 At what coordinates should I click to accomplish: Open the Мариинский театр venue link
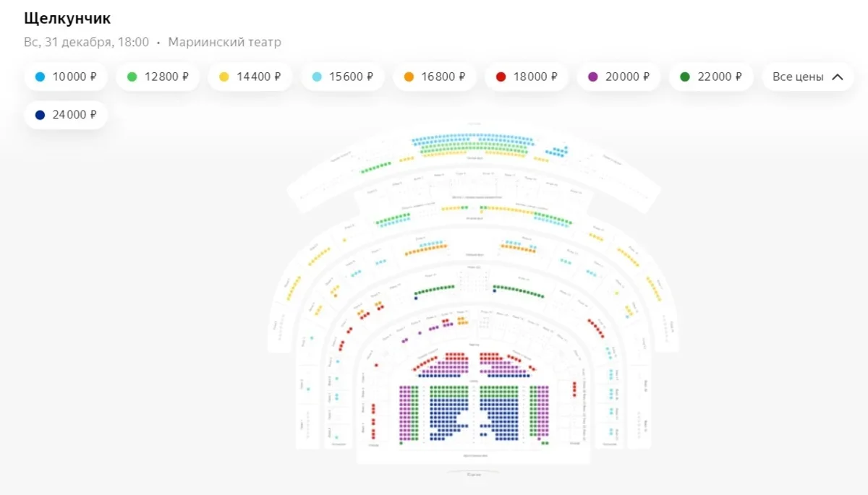[224, 42]
